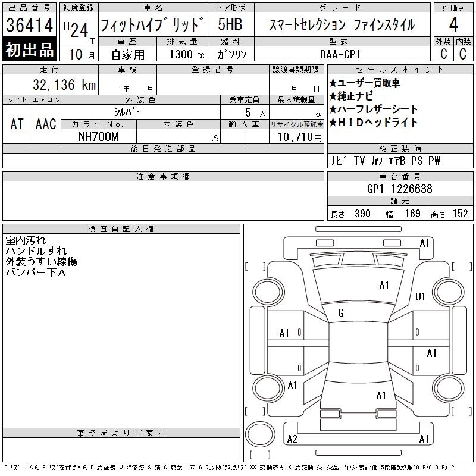This screenshot has width=476, height=476.
Task: Click the U1 dent mark on the fender
Action: tap(420, 296)
